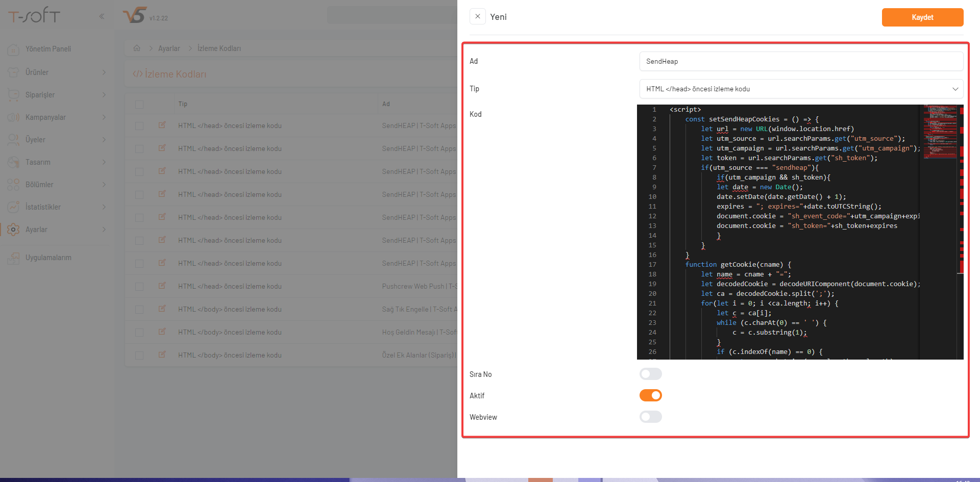Edit the Pushcrew Web Push row pencil icon
Screen dimensions: 980x482
tap(162, 286)
